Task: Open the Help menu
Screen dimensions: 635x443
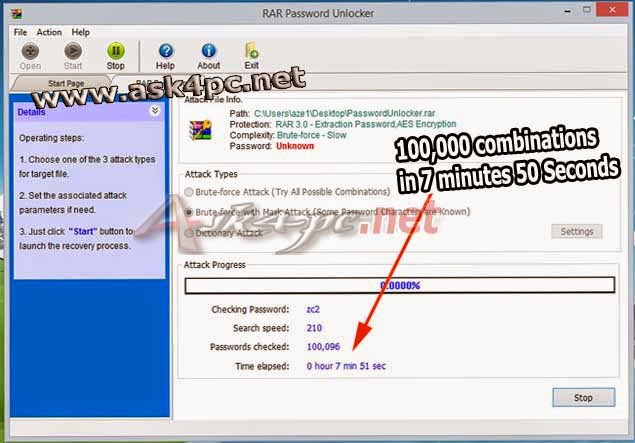Action: click(81, 32)
